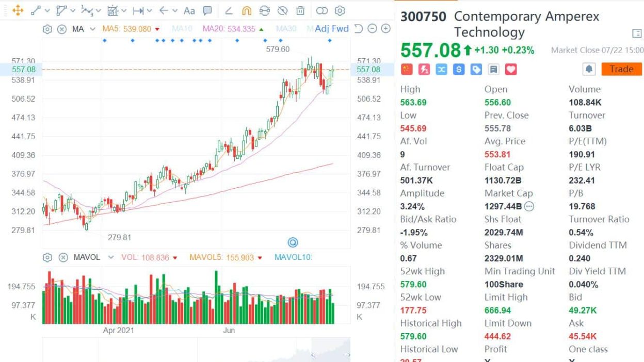644x362 pixels.
Task: Select the trend line drawing tool
Action: click(x=36, y=10)
